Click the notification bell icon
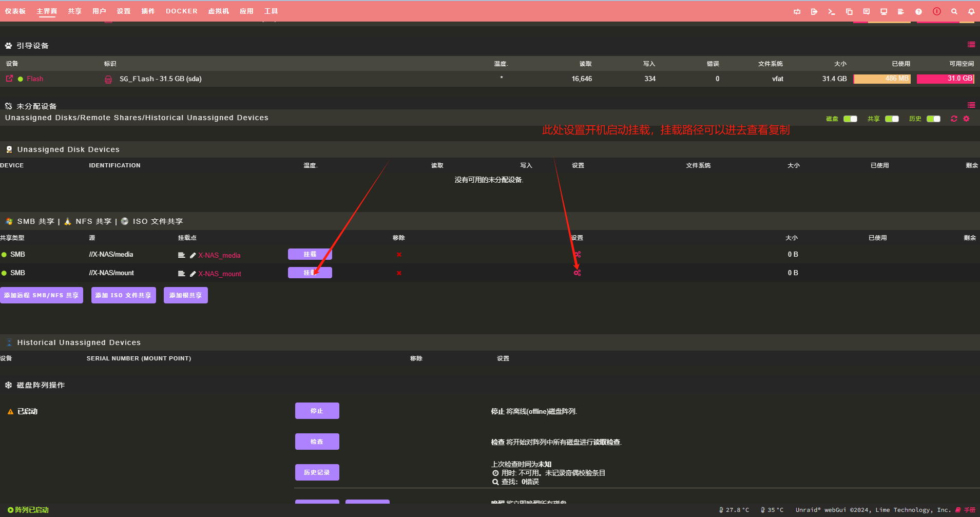The height and width of the screenshot is (517, 980). point(971,11)
